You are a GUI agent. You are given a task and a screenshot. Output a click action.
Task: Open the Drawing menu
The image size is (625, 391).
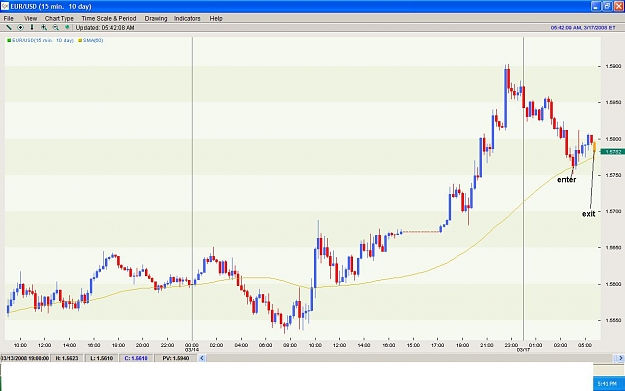156,18
